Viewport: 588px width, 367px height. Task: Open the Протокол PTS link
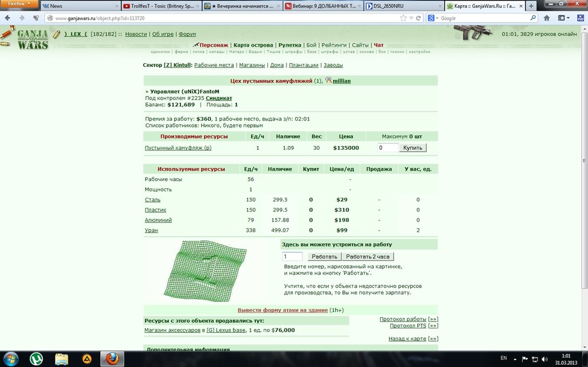[x=408, y=326]
